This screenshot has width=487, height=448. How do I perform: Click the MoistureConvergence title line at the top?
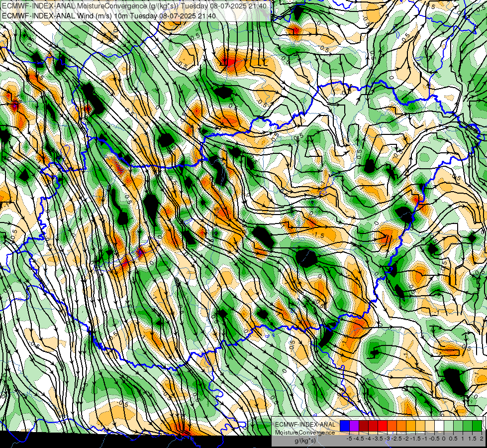[134, 6]
